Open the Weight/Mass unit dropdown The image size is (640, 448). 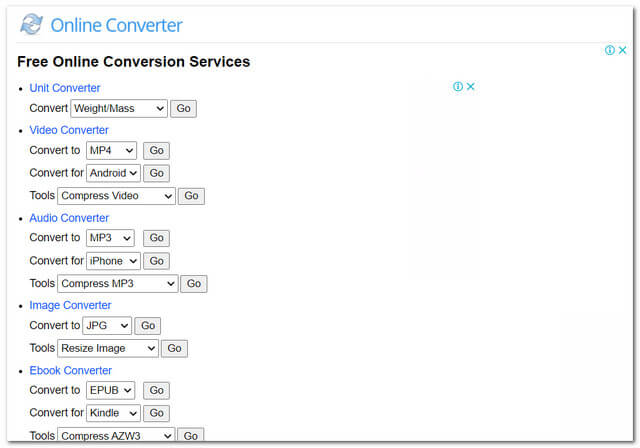click(x=118, y=108)
